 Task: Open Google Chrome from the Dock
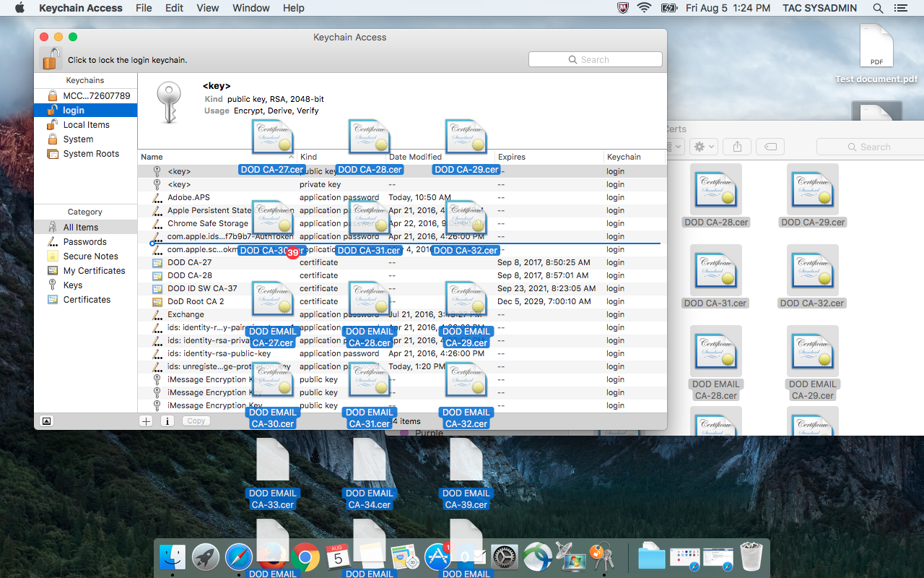pos(305,557)
